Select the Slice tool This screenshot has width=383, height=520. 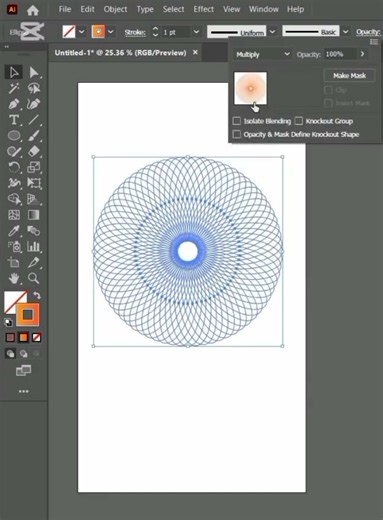(34, 262)
